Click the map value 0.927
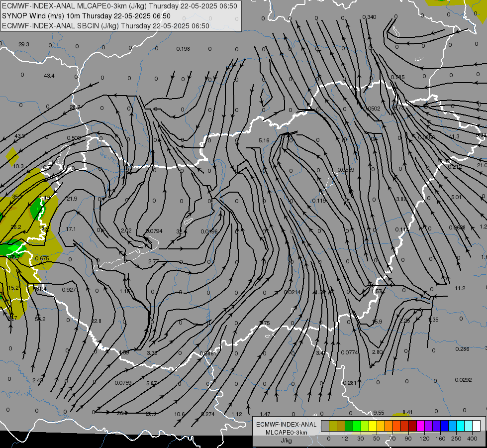This screenshot has height=448, width=487. [x=69, y=290]
